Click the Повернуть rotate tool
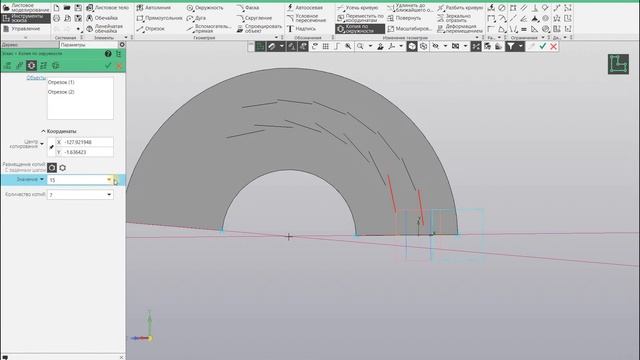 pos(404,18)
